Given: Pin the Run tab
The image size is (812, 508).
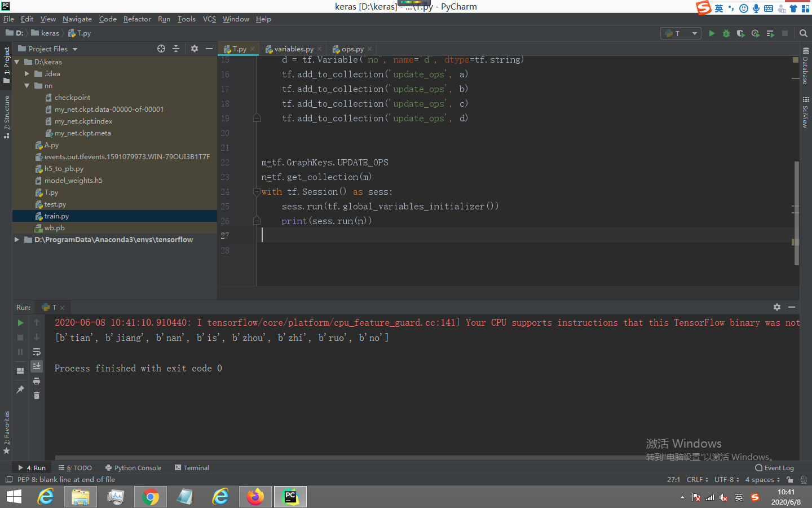Looking at the screenshot, I should 20,388.
